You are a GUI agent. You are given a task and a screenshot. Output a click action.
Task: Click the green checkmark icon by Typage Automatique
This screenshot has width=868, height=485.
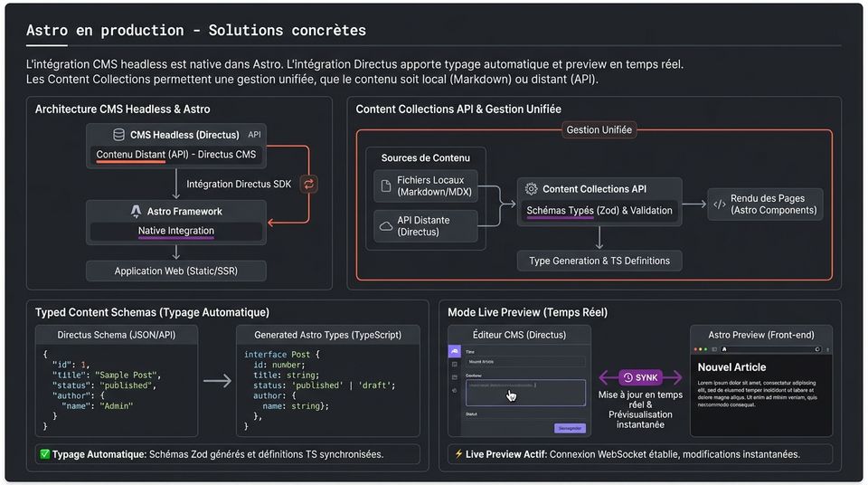coord(45,454)
